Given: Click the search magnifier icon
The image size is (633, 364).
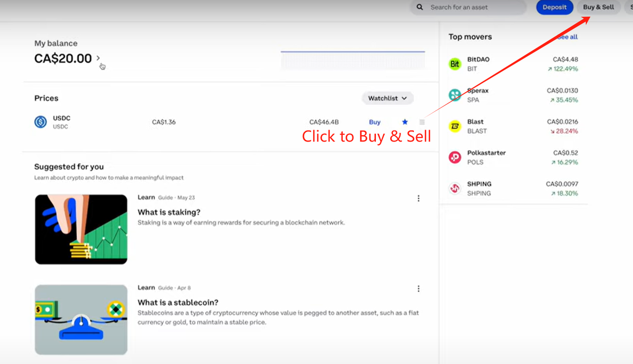Looking at the screenshot, I should [420, 7].
